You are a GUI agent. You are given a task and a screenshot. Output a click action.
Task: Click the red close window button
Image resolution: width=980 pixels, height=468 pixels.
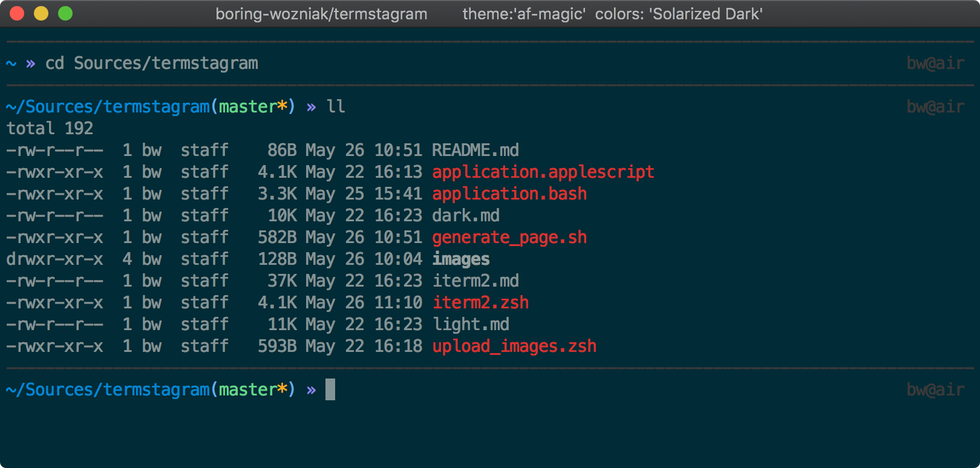coord(17,13)
